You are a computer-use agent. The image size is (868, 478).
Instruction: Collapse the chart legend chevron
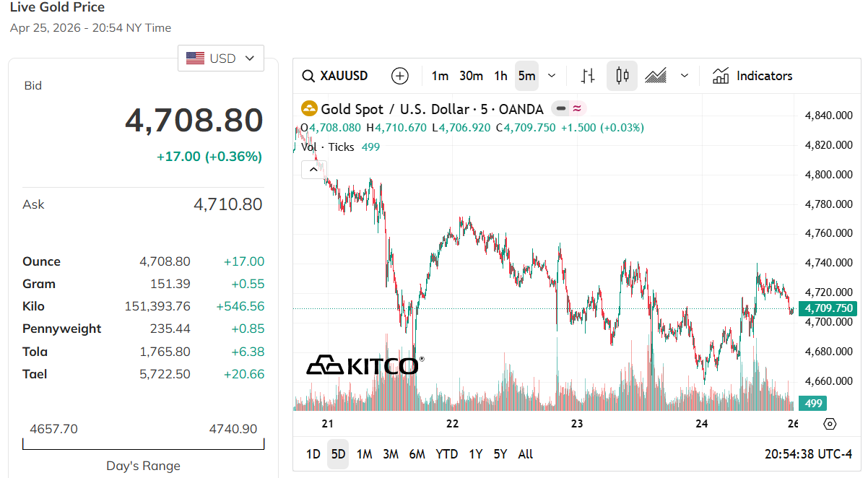(313, 170)
